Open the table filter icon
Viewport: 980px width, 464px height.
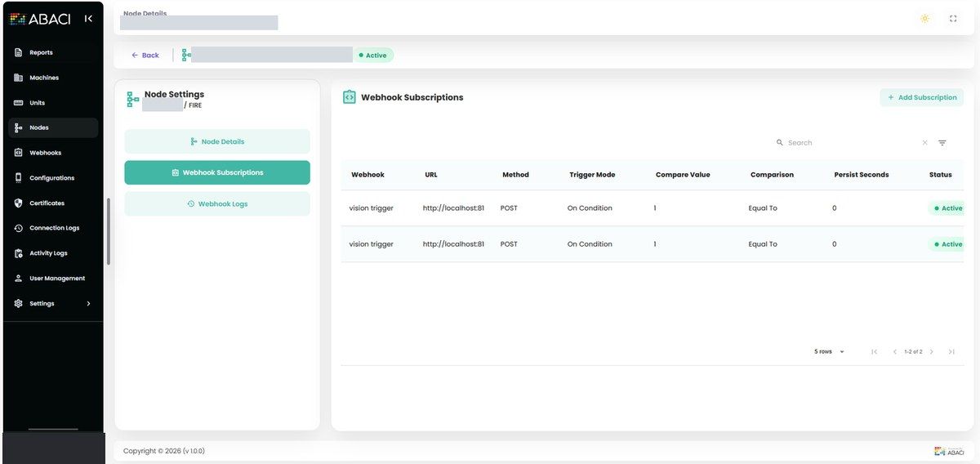942,143
